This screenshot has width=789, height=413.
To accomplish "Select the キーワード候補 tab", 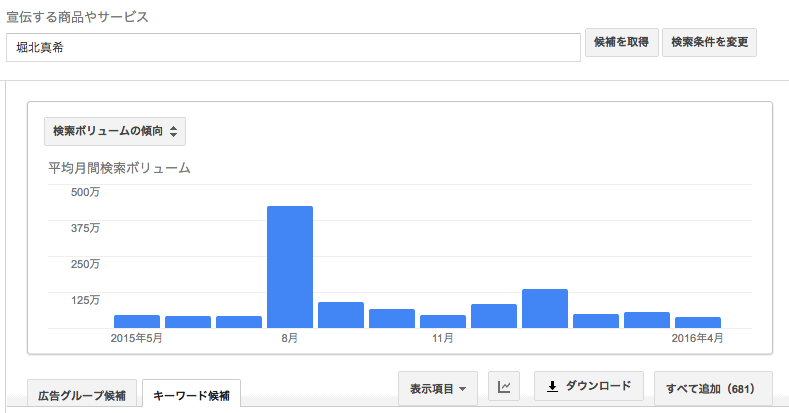I will 190,395.
